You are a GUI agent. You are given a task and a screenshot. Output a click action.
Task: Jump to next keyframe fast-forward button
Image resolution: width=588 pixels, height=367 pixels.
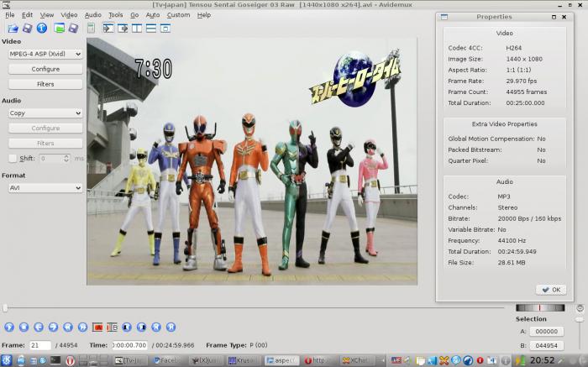[x=82, y=328]
